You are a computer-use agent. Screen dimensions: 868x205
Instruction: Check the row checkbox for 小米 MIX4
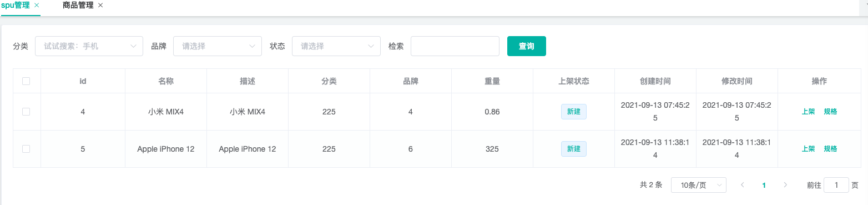point(26,112)
